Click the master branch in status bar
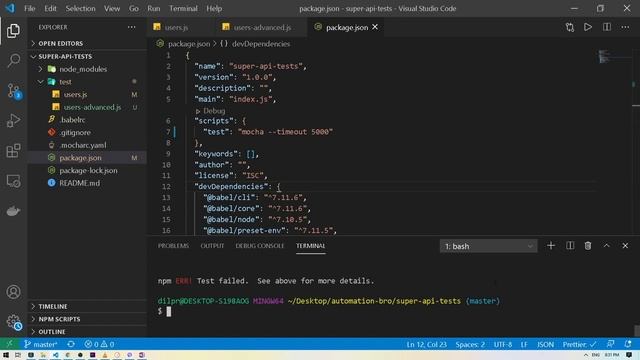This screenshot has width=640, height=360. pyautogui.click(x=40, y=344)
